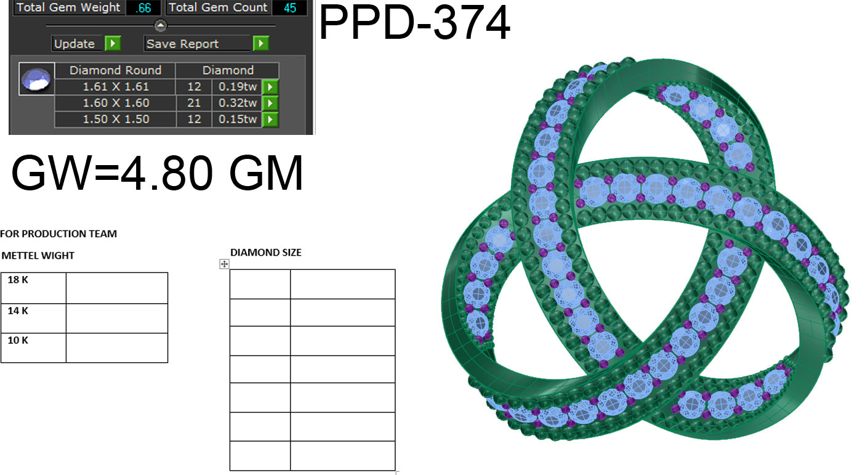Select the Total Gem Weight label
The height and width of the screenshot is (475, 868).
pos(69,7)
